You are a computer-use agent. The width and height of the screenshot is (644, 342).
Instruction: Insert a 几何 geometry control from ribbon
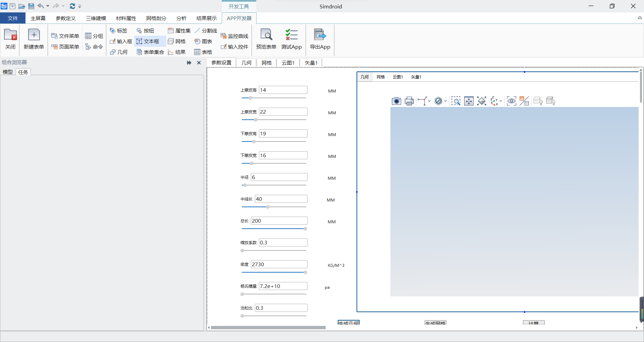click(x=119, y=52)
